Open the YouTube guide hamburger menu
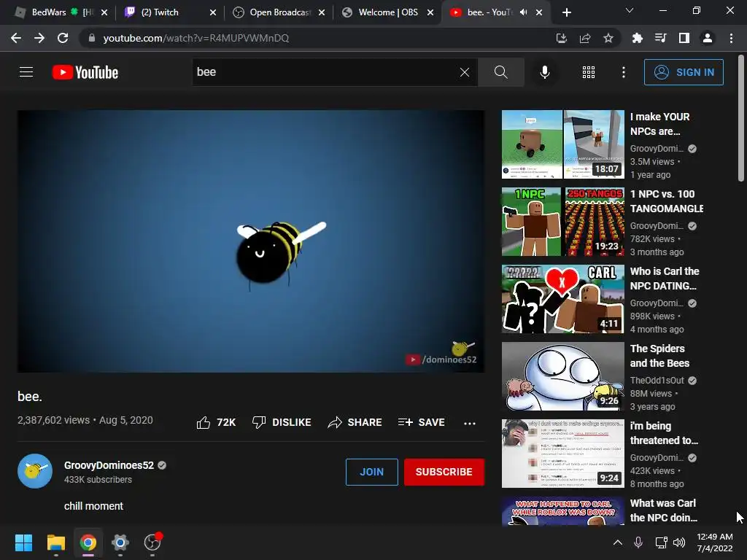747x560 pixels. (26, 72)
